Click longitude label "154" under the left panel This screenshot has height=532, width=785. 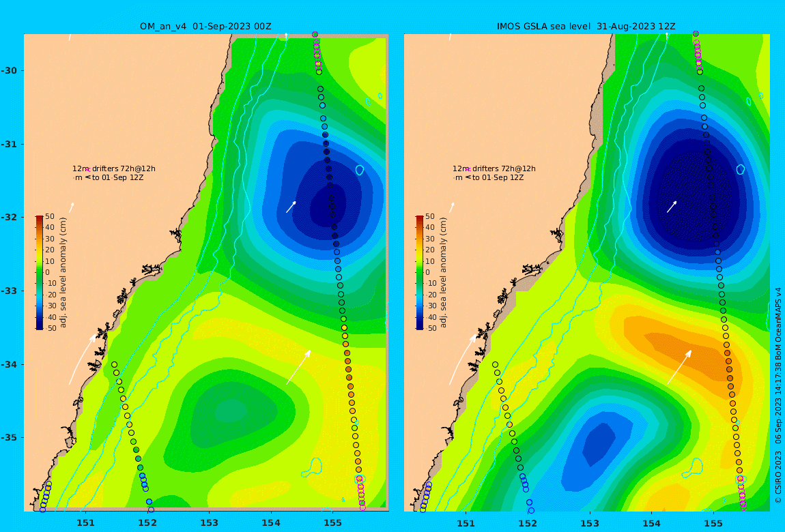(x=271, y=523)
